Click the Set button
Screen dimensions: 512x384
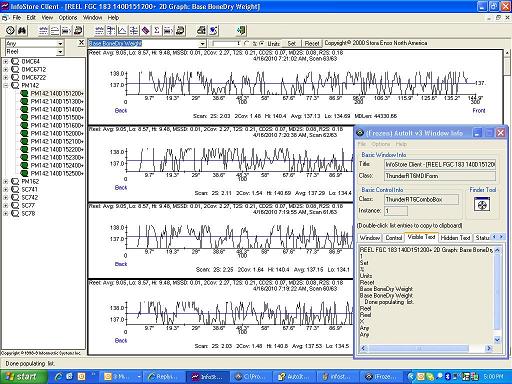(292, 43)
